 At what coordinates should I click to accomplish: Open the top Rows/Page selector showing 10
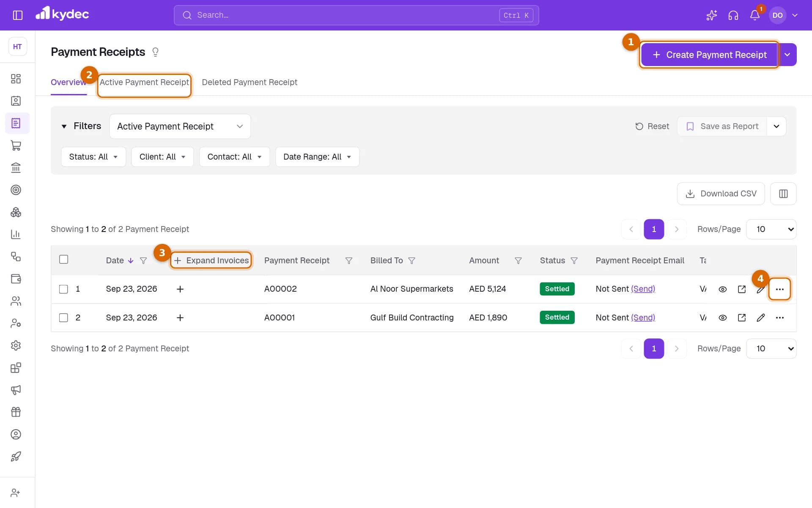pos(771,229)
